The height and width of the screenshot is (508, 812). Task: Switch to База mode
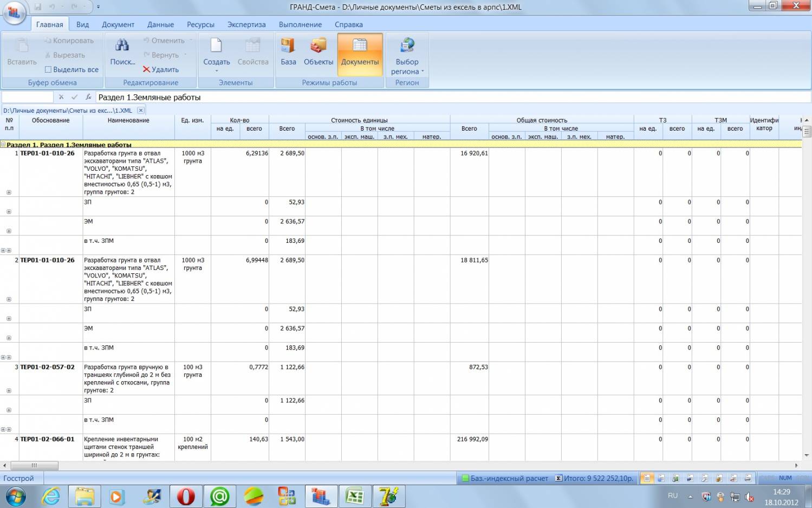pyautogui.click(x=288, y=53)
